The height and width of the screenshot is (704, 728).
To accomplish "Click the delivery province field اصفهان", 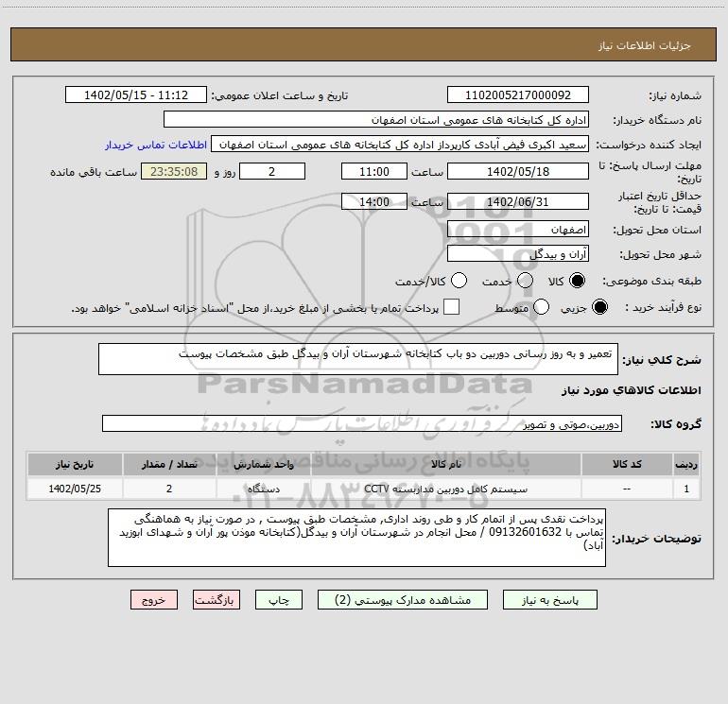I will pos(518,230).
